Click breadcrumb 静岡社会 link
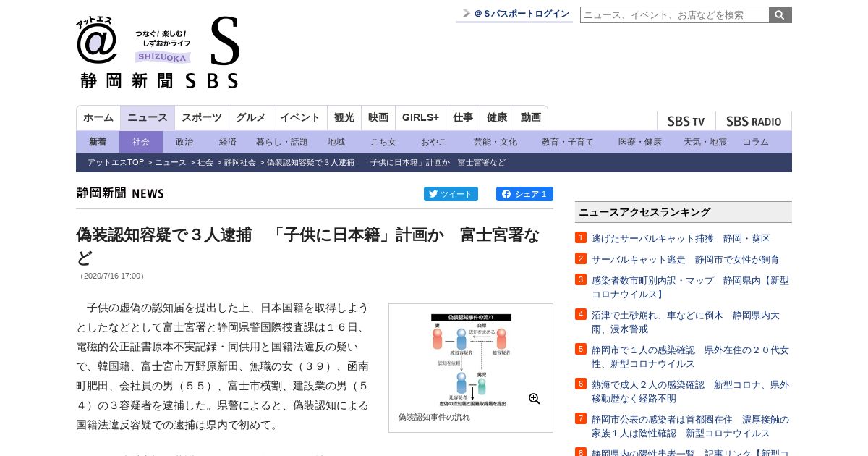Image resolution: width=868 pixels, height=456 pixels. tap(240, 162)
